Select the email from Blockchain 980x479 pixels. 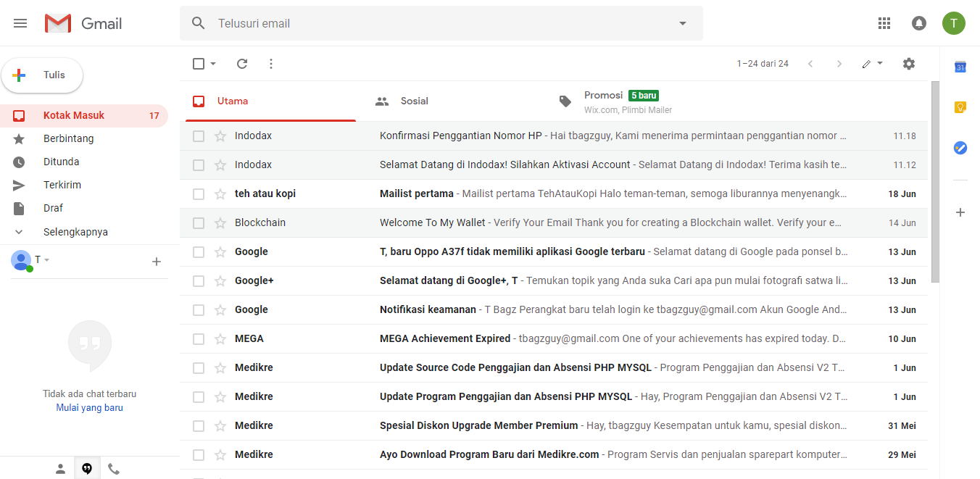(x=198, y=222)
